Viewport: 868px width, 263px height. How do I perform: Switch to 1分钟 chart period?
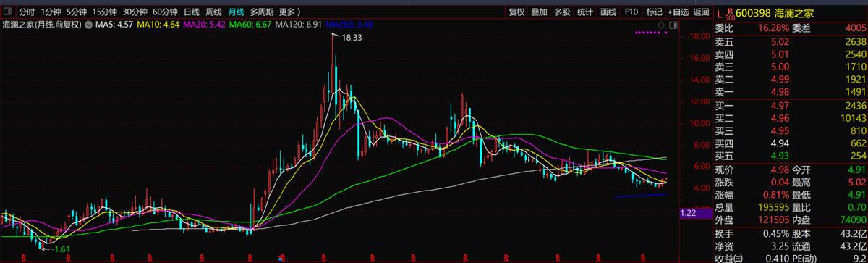click(x=51, y=12)
